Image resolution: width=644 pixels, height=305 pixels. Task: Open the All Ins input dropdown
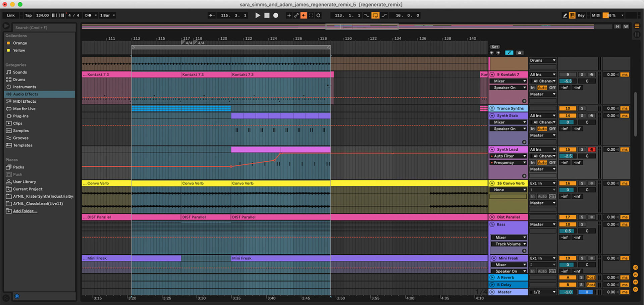click(542, 74)
